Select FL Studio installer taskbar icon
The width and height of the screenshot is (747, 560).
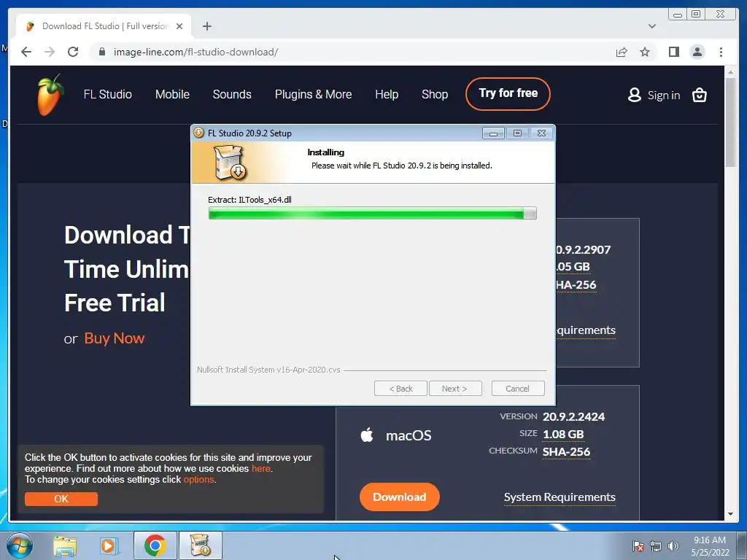(x=201, y=545)
